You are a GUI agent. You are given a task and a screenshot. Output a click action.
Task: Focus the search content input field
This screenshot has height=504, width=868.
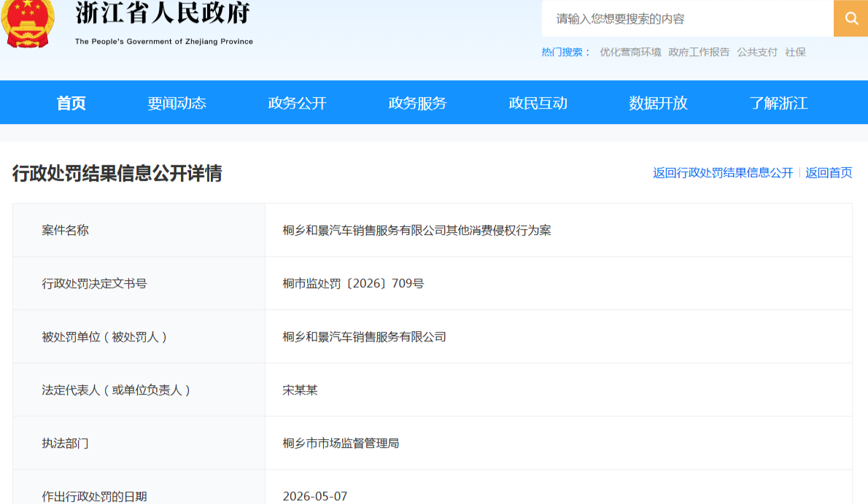pos(688,18)
